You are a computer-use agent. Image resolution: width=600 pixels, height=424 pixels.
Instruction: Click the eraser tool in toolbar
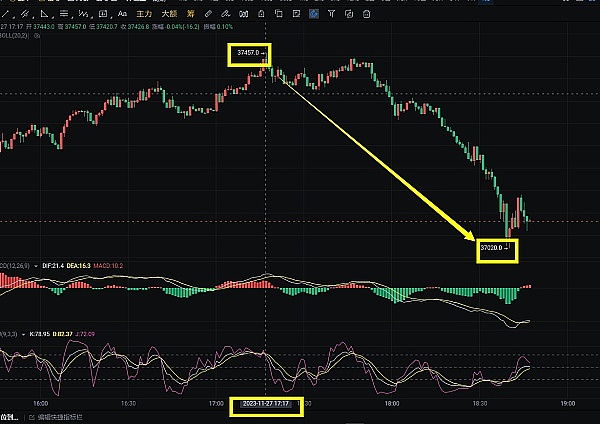(227, 13)
